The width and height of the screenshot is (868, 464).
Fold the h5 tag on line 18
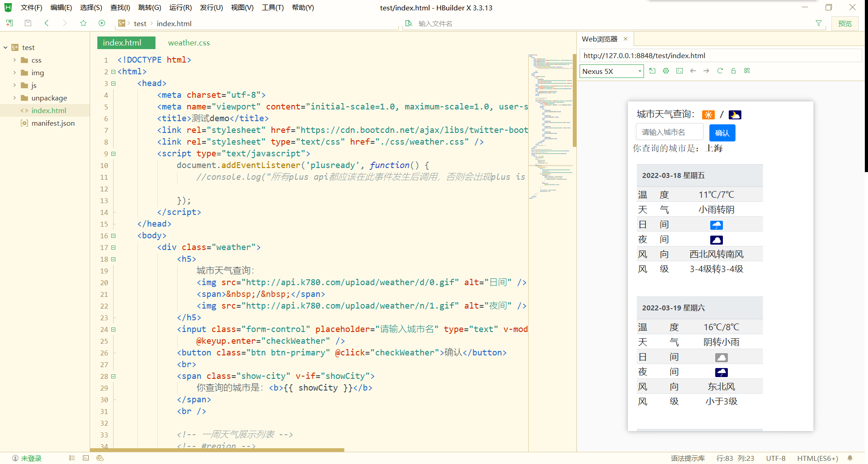coord(113,259)
